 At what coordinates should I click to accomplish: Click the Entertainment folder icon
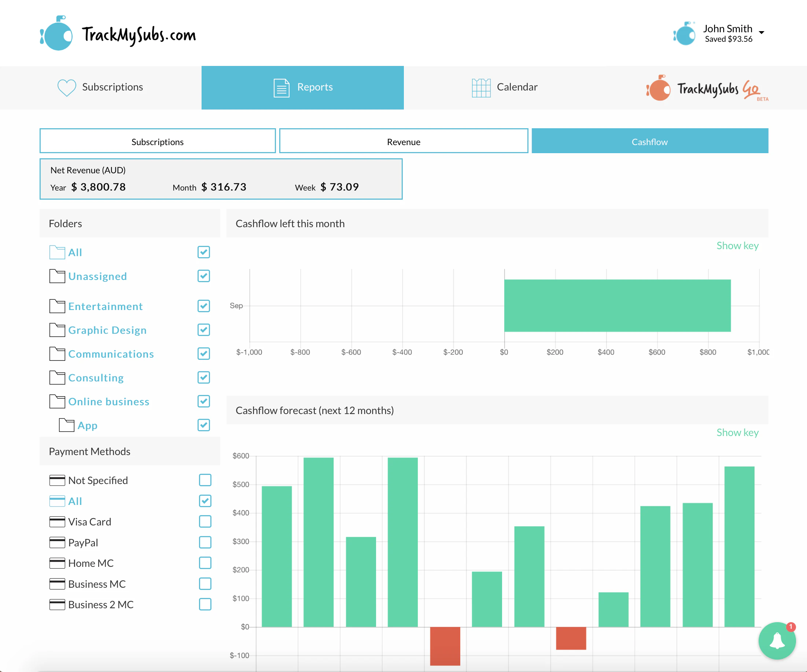click(x=57, y=306)
